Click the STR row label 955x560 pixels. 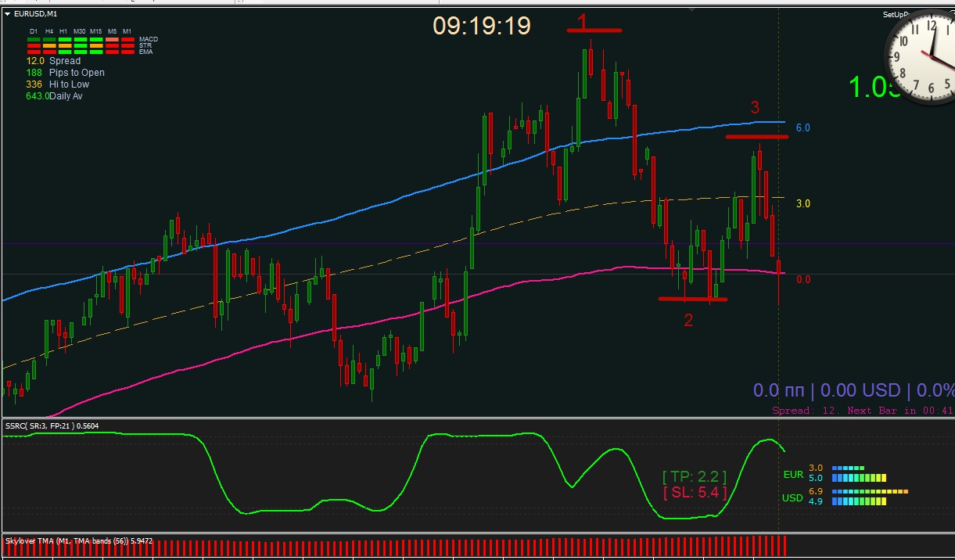coord(145,45)
